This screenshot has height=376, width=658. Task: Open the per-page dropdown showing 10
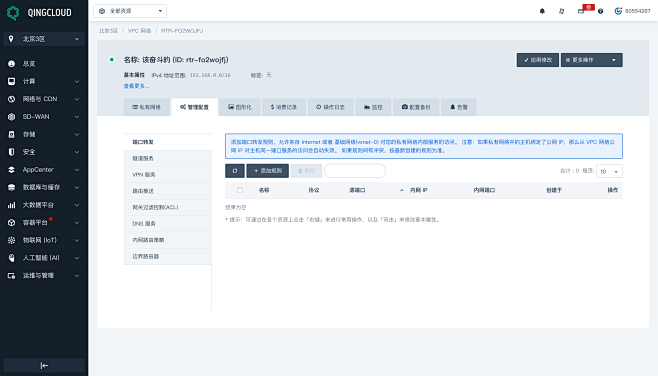tap(609, 171)
